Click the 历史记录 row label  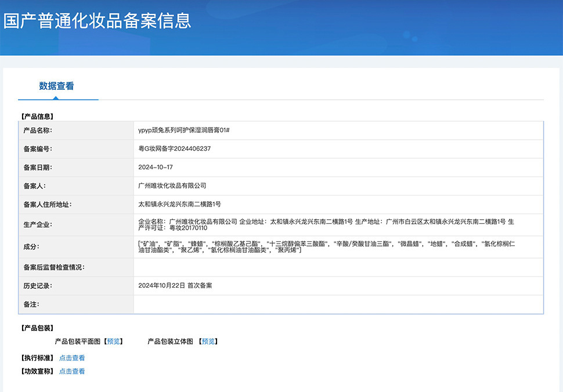pyautogui.click(x=38, y=286)
